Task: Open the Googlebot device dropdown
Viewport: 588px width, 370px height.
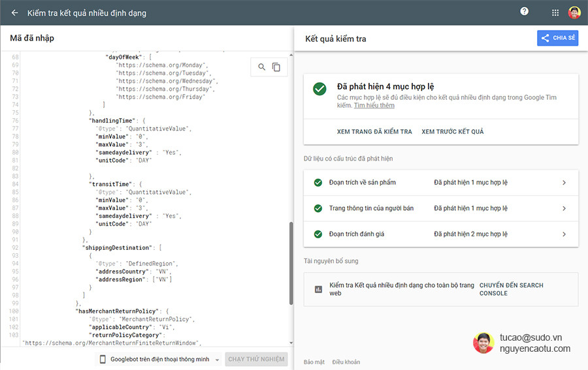Action: click(217, 360)
